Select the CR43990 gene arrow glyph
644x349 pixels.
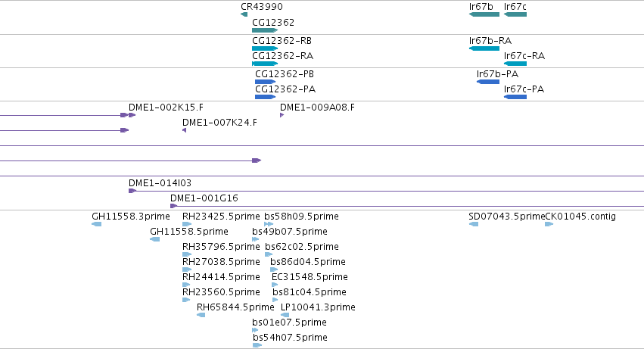coord(244,14)
